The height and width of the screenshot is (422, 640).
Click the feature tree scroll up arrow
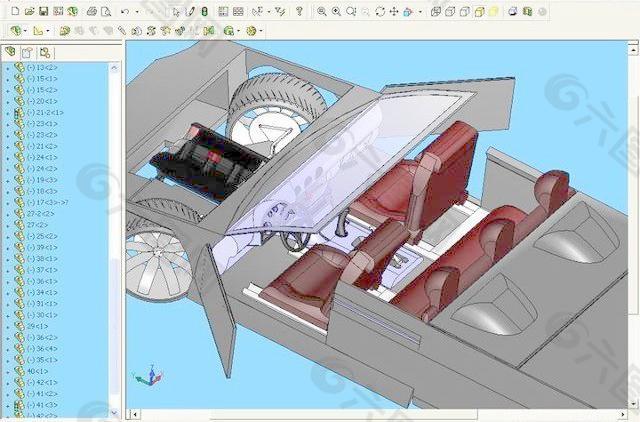114,68
